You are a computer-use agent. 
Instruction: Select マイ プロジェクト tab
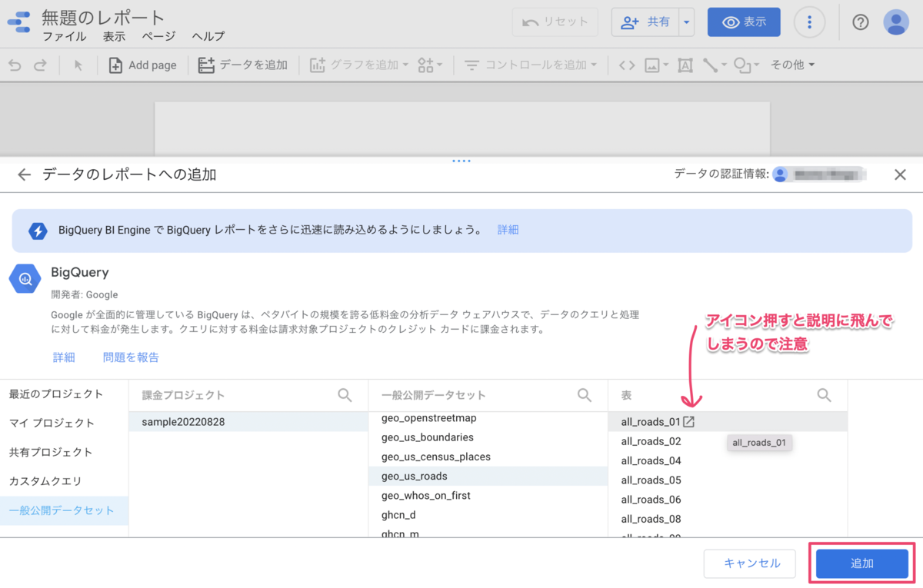tap(65, 423)
